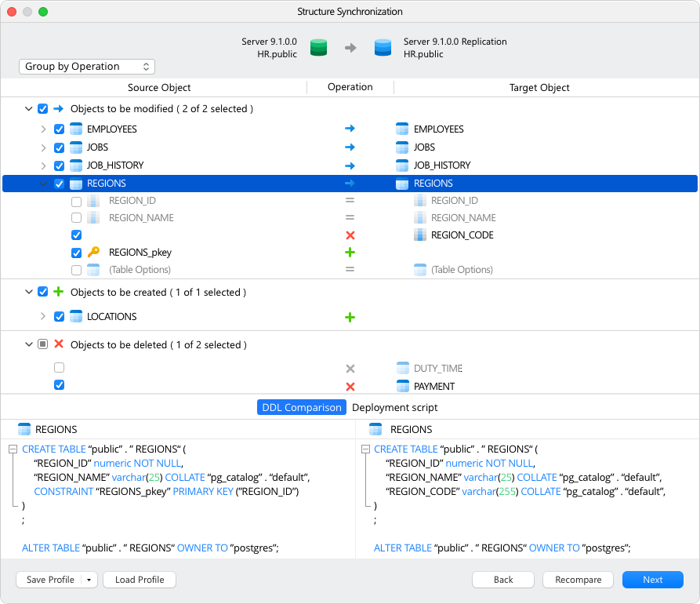Switch to the DDL Comparison tab
This screenshot has height=604, width=700.
[301, 407]
